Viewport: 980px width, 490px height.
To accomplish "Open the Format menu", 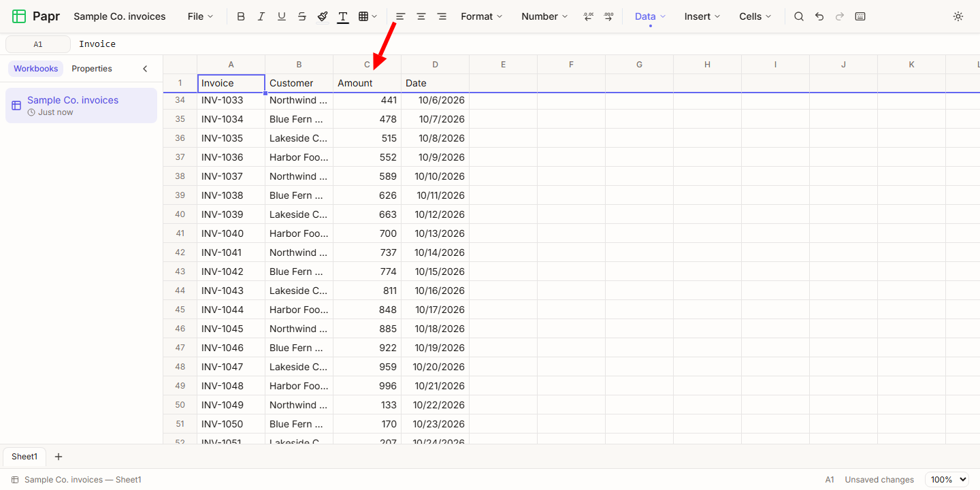I will (x=481, y=16).
